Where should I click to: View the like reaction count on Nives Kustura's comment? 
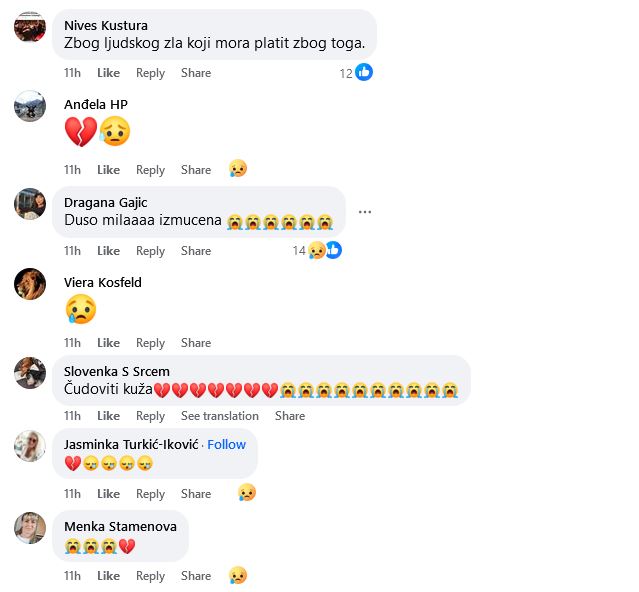point(356,73)
